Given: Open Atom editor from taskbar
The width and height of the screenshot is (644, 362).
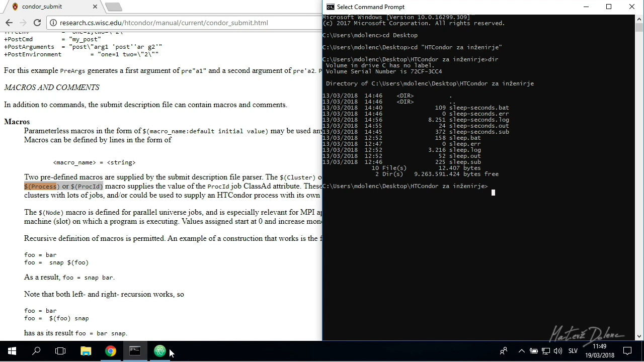Looking at the screenshot, I should click(x=159, y=351).
